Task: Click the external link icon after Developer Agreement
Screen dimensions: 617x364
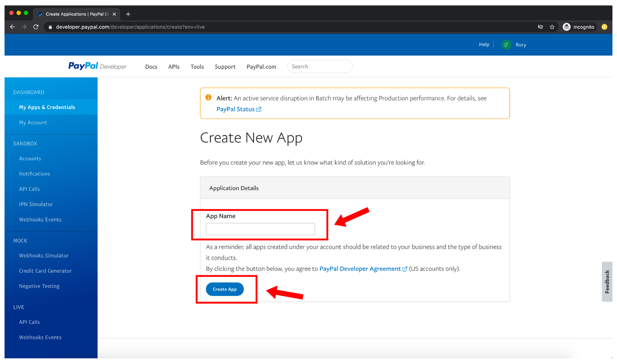Action: pos(405,269)
